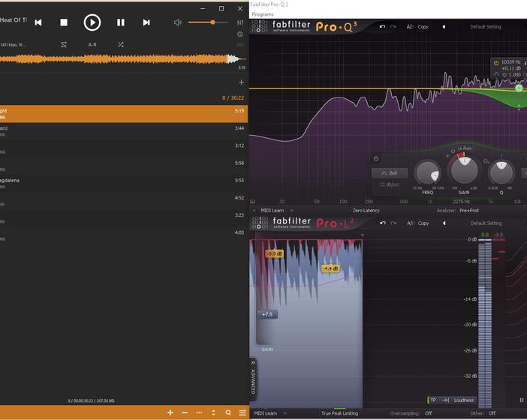Start playback with the circled play button
This screenshot has height=420, width=527.
(x=92, y=22)
